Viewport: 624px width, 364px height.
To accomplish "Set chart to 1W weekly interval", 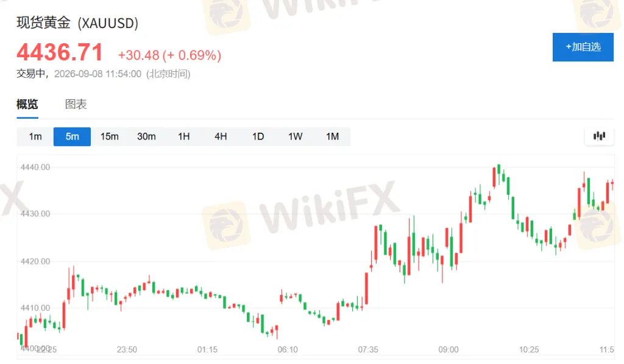I will click(x=296, y=137).
